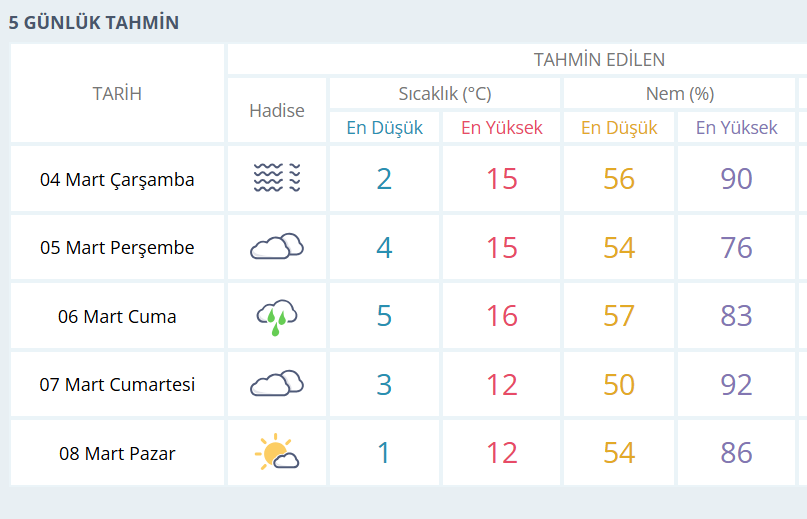807x519 pixels.
Task: Click the fog icon for 04 Mart Çarşamba
Action: [x=277, y=179]
